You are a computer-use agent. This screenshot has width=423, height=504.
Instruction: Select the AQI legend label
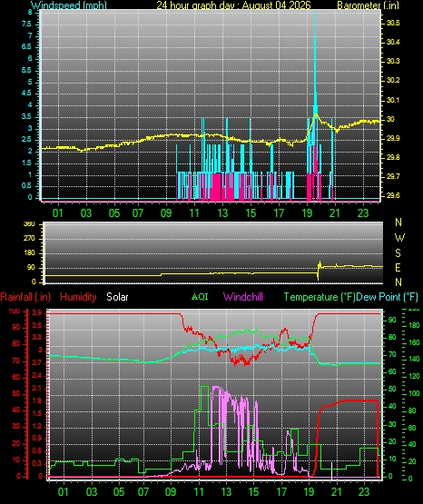click(x=200, y=297)
